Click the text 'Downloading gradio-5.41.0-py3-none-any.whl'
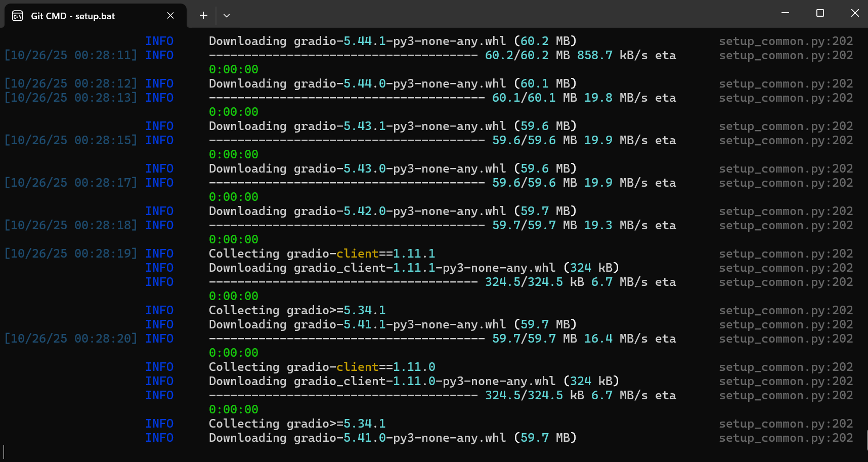 (x=357, y=438)
